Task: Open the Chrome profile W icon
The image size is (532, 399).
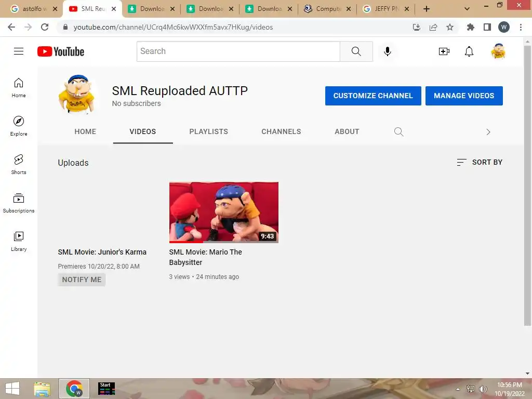Action: tap(504, 27)
